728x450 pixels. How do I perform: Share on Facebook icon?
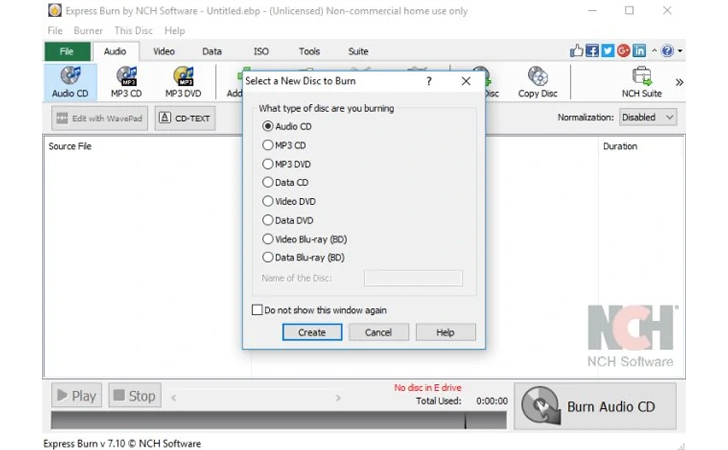pyautogui.click(x=592, y=51)
